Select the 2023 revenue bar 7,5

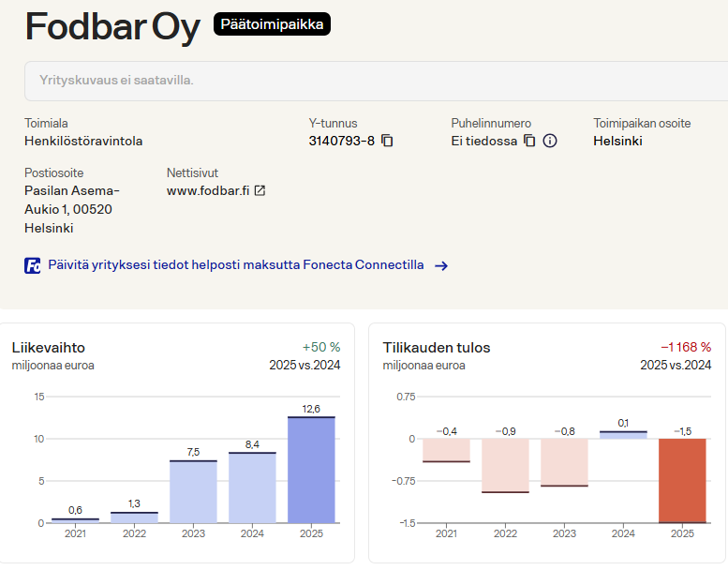(x=193, y=491)
